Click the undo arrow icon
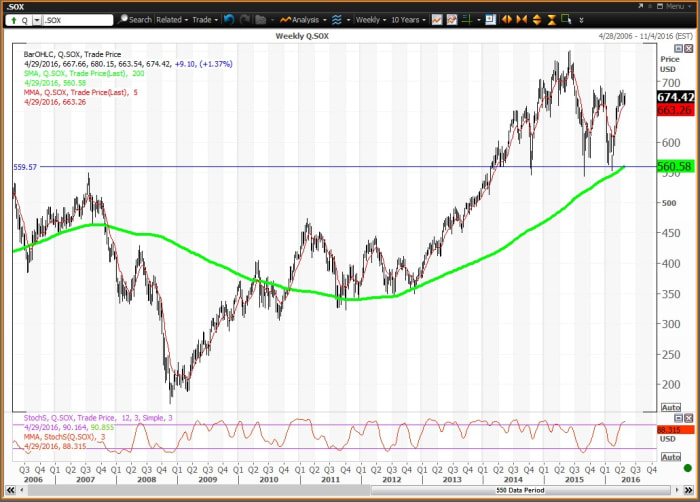The image size is (700, 502). click(230, 19)
